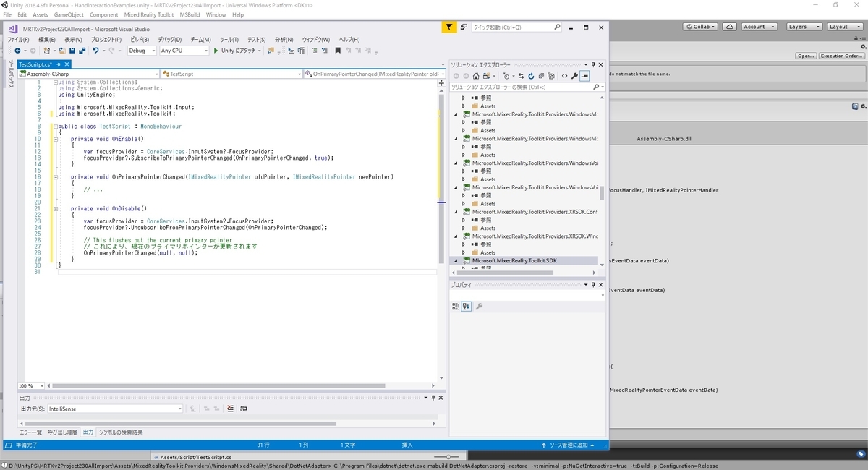This screenshot has height=470, width=868.
Task: Click Solution Explorer collapse all icon
Action: point(541,76)
